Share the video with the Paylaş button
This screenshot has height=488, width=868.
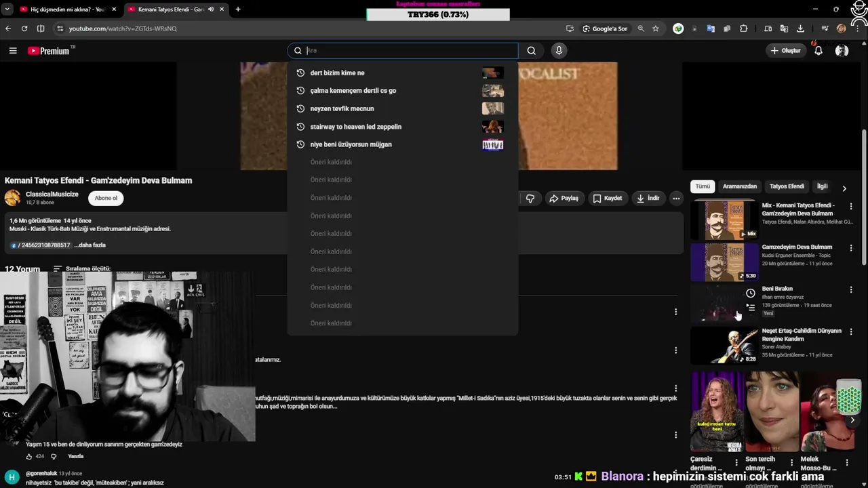click(564, 198)
